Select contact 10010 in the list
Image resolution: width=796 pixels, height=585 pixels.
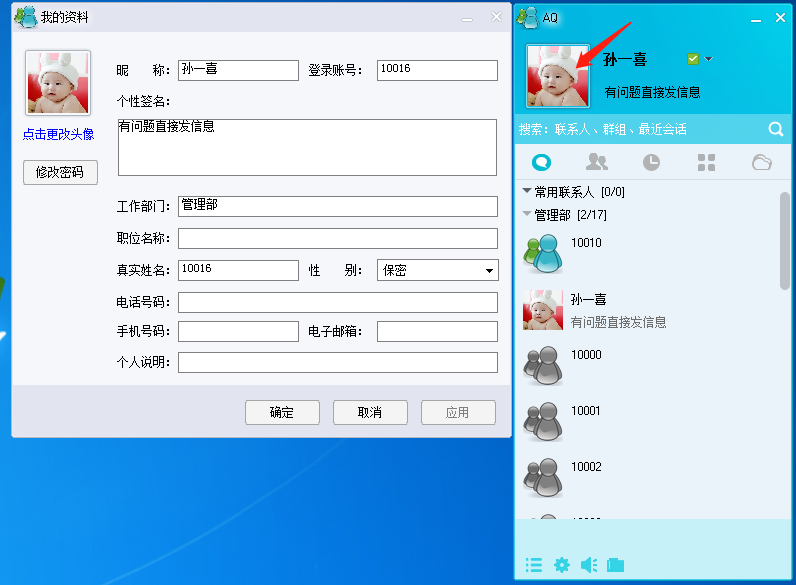pyautogui.click(x=586, y=254)
